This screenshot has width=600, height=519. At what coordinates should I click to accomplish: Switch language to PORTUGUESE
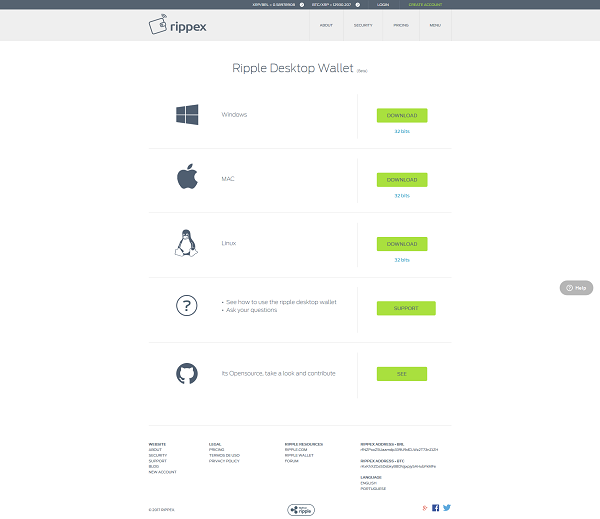(373, 488)
